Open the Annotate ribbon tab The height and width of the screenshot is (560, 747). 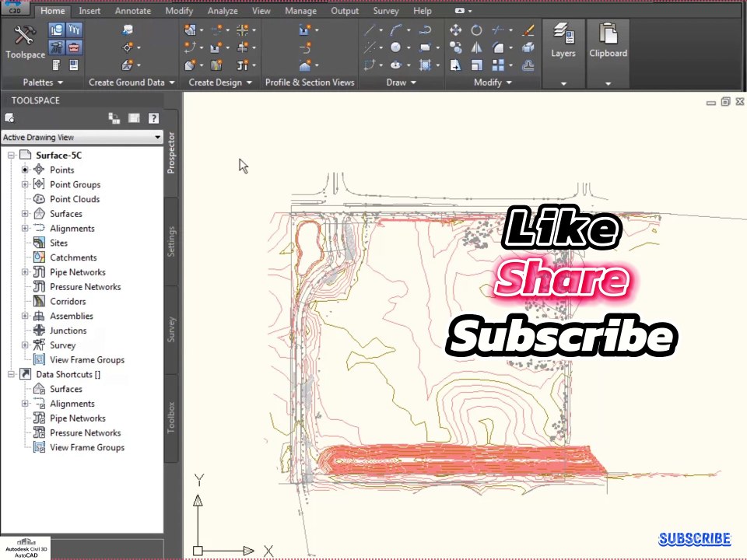(133, 10)
